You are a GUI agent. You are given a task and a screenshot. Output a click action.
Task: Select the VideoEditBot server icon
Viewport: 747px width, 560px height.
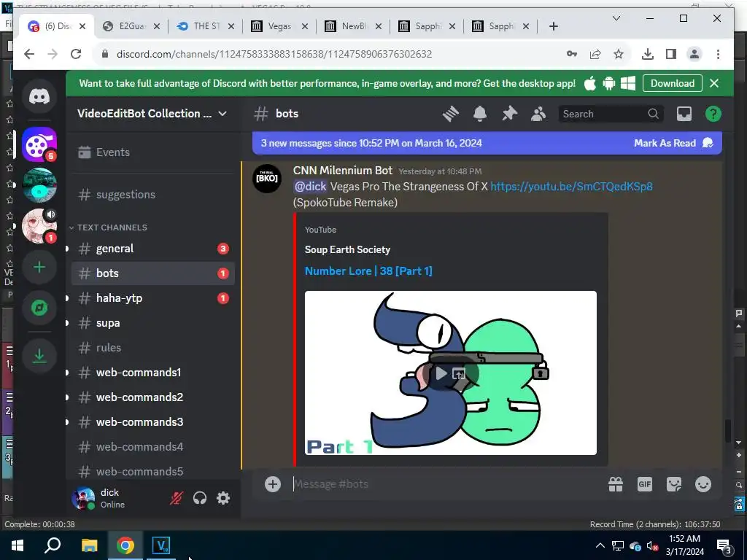coord(39,145)
